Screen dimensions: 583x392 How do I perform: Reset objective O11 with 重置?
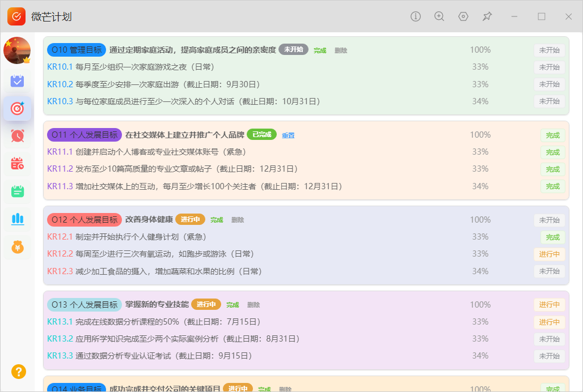coord(288,135)
